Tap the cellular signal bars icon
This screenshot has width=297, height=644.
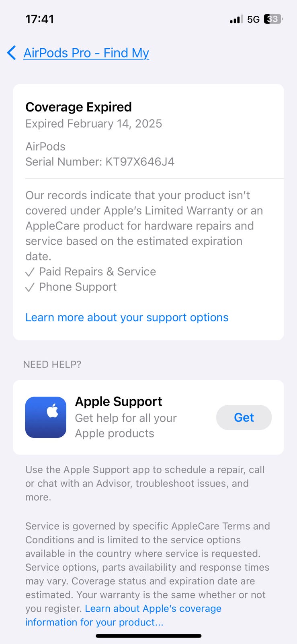pos(236,19)
